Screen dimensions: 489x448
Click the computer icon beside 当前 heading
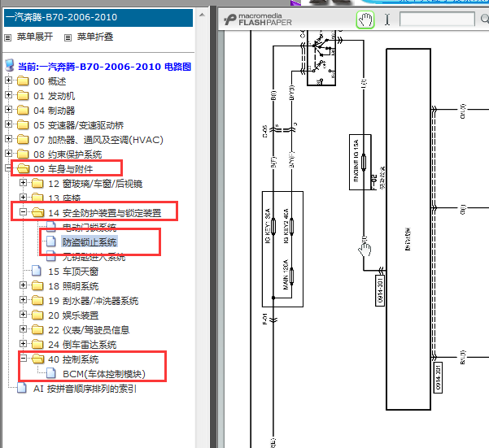coord(10,65)
